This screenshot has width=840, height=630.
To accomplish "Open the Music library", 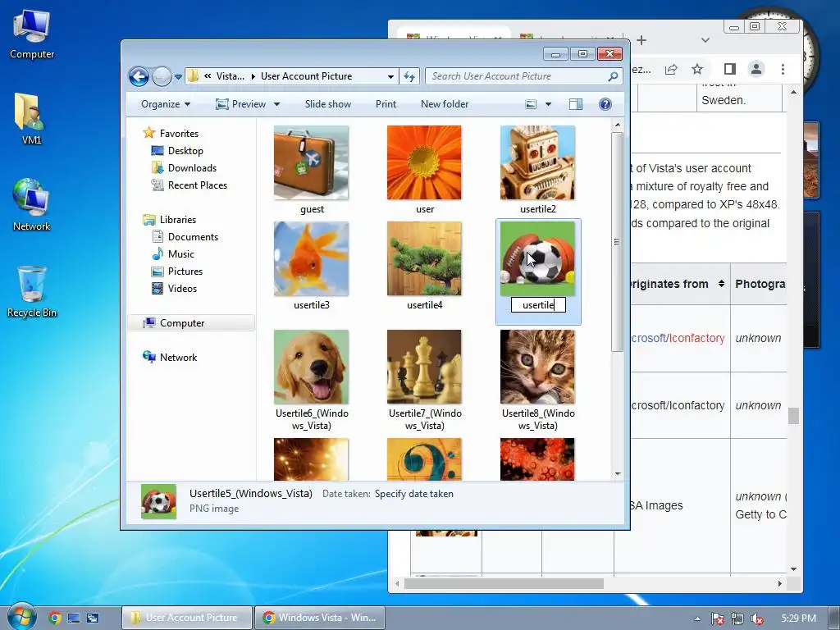I will (x=173, y=254).
